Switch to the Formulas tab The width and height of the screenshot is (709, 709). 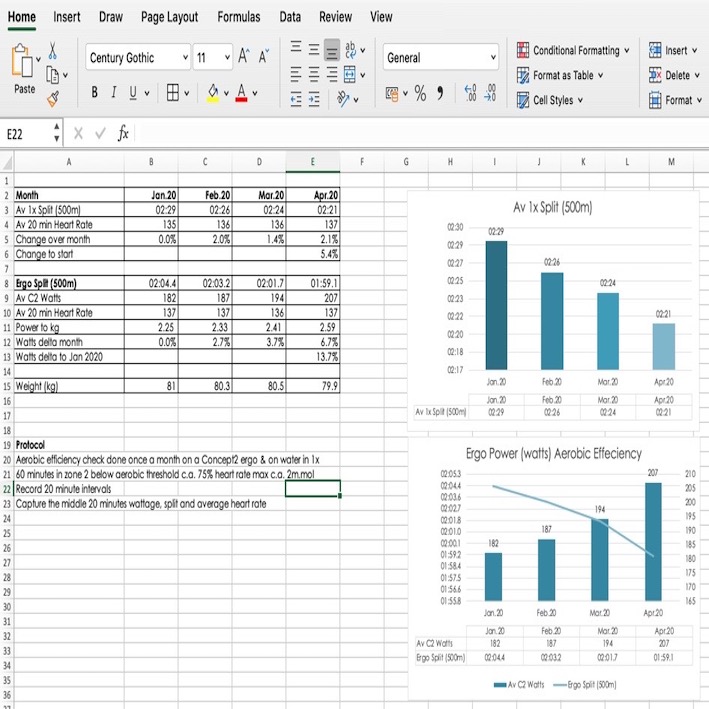point(239,17)
